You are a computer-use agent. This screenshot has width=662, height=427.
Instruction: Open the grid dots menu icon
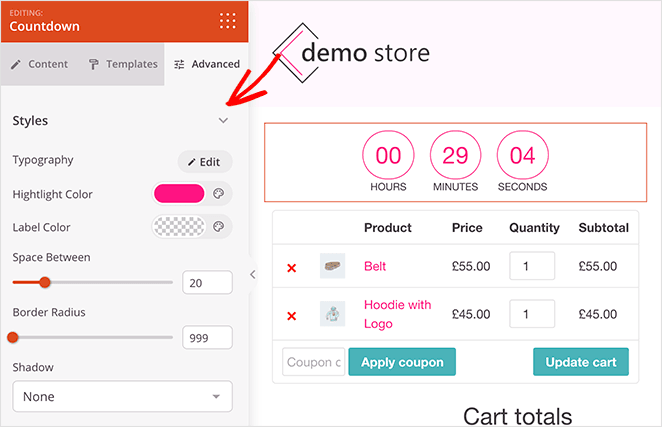(228, 21)
